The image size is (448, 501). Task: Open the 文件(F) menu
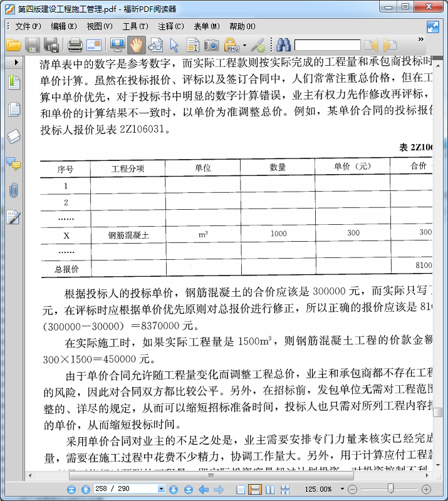pyautogui.click(x=28, y=26)
